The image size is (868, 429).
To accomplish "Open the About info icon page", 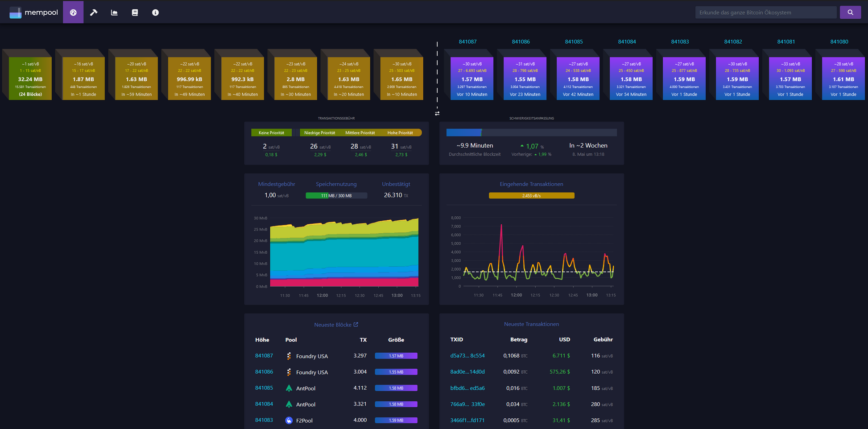I will 155,12.
